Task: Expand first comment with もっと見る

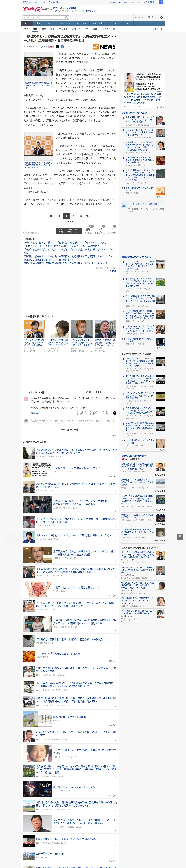Action: tap(82, 408)
